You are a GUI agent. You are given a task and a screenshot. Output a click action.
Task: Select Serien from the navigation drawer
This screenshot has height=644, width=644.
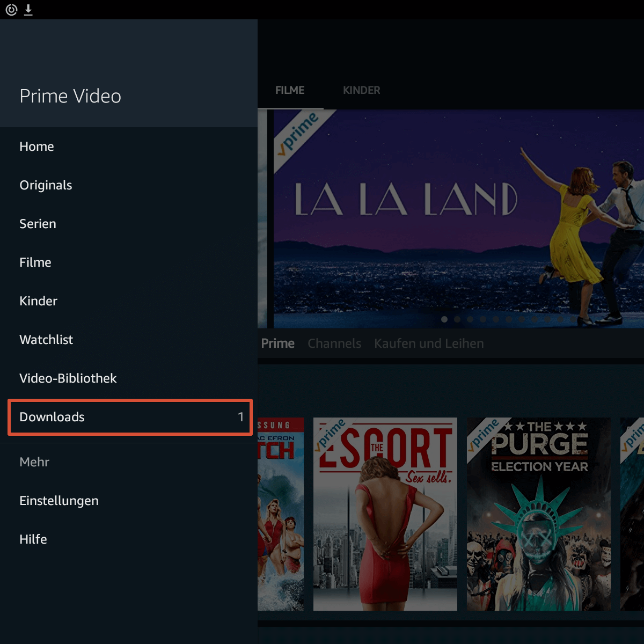[x=129, y=224]
